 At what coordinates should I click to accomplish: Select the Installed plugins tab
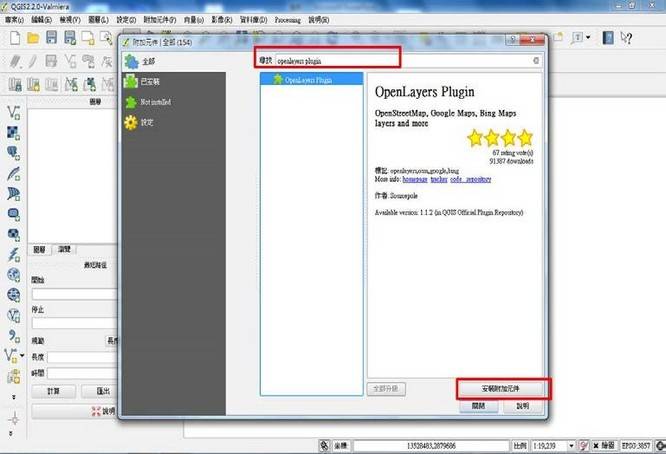tap(174, 82)
